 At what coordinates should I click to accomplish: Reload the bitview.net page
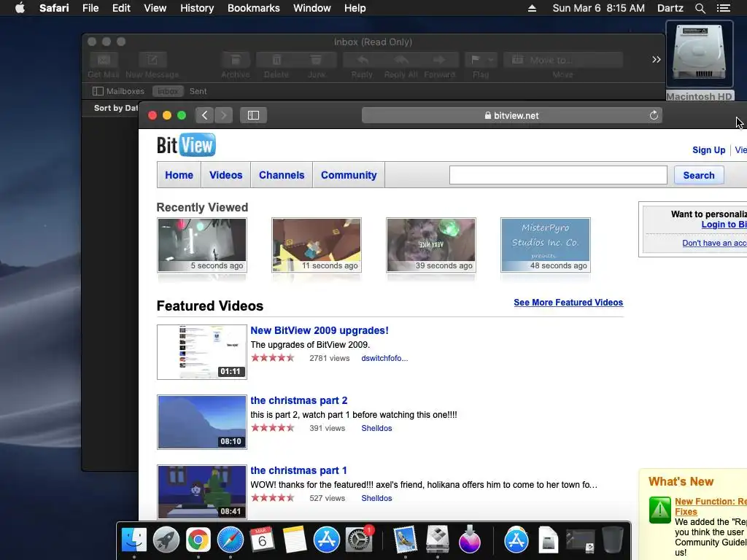tap(654, 115)
